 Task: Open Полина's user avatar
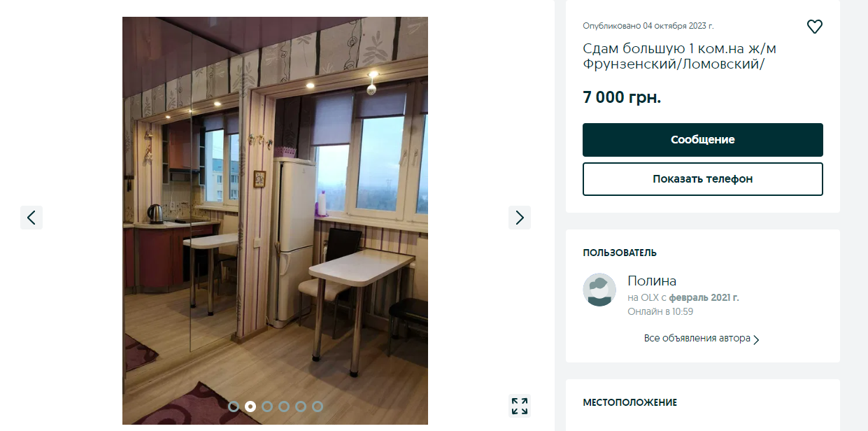click(x=599, y=290)
